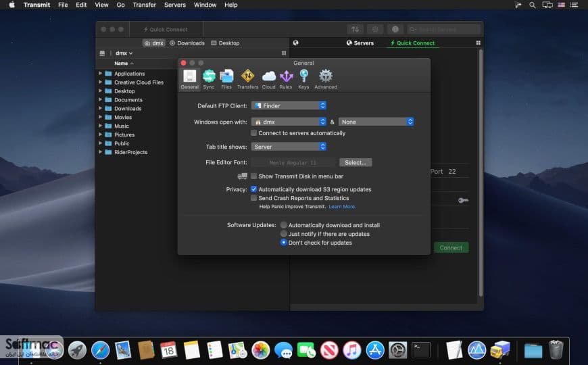588x365 pixels.
Task: Click the Name column header
Action: (x=124, y=64)
